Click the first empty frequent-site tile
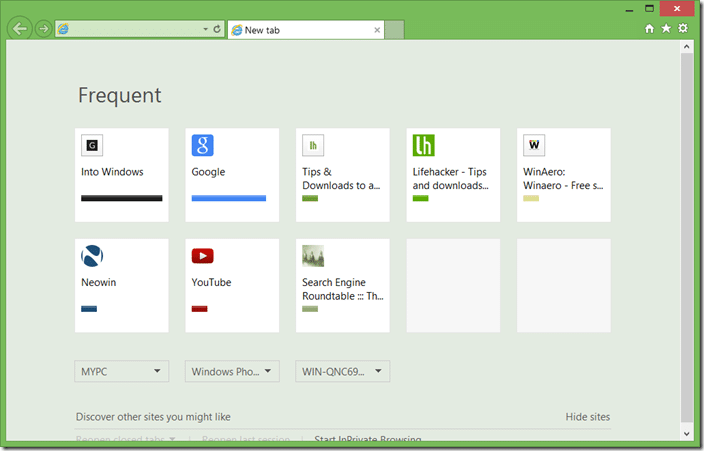This screenshot has height=451, width=704. [453, 286]
